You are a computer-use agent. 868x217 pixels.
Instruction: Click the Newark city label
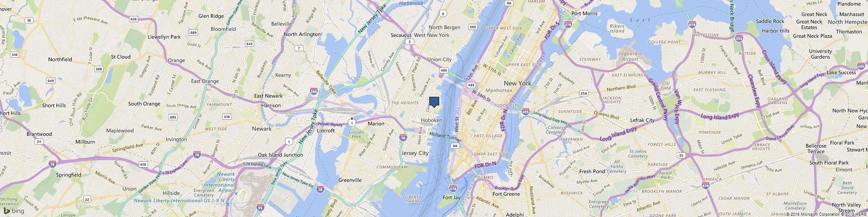click(x=262, y=128)
